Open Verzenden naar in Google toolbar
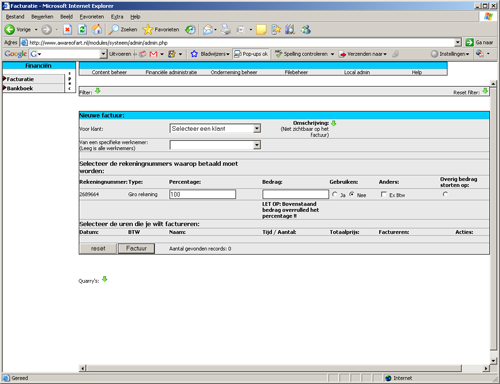This screenshot has width=500, height=384. [363, 54]
